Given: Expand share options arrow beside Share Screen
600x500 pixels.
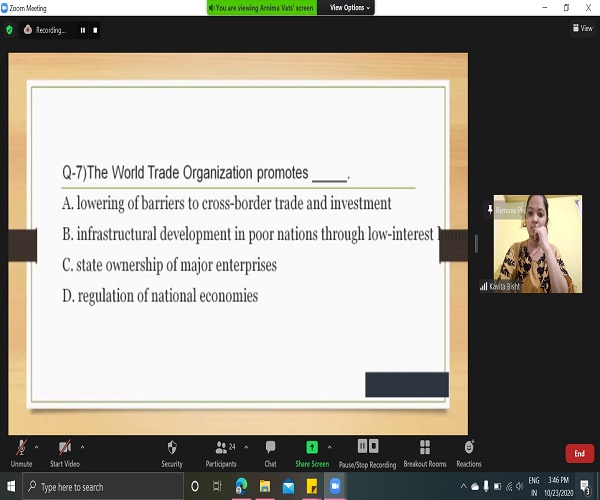Looking at the screenshot, I should [x=329, y=447].
